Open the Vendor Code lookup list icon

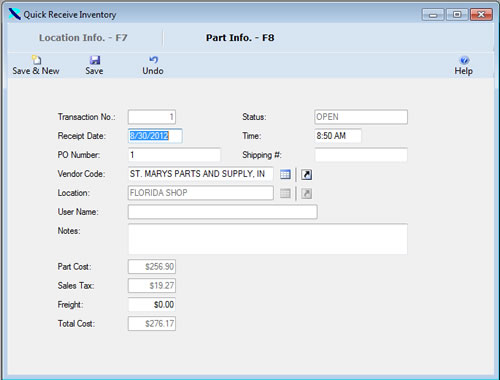click(x=285, y=174)
